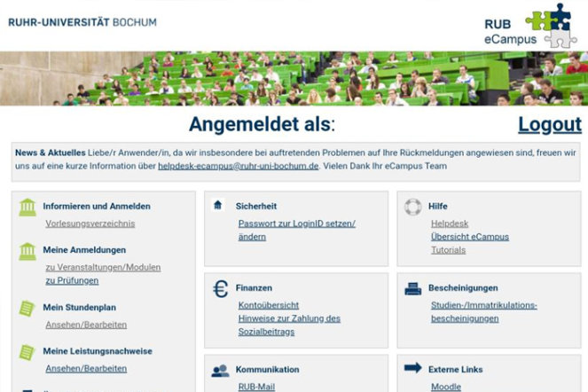The image size is (588, 392).
Task: Click the green note icon beside Meine Leistungsnachweise
Action: (x=27, y=352)
